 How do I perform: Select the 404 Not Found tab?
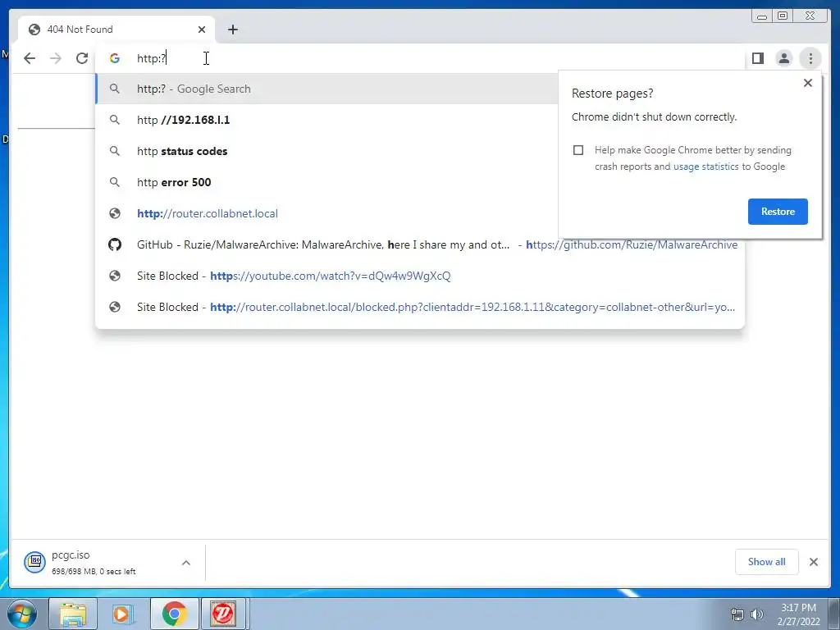tap(116, 30)
